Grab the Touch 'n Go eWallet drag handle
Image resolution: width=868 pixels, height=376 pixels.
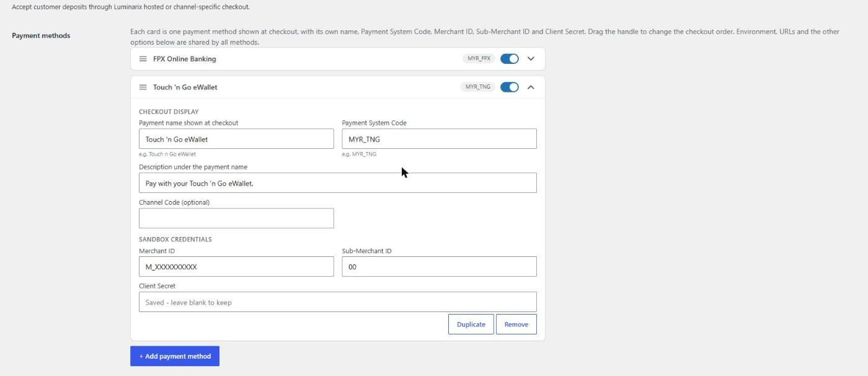coord(143,87)
